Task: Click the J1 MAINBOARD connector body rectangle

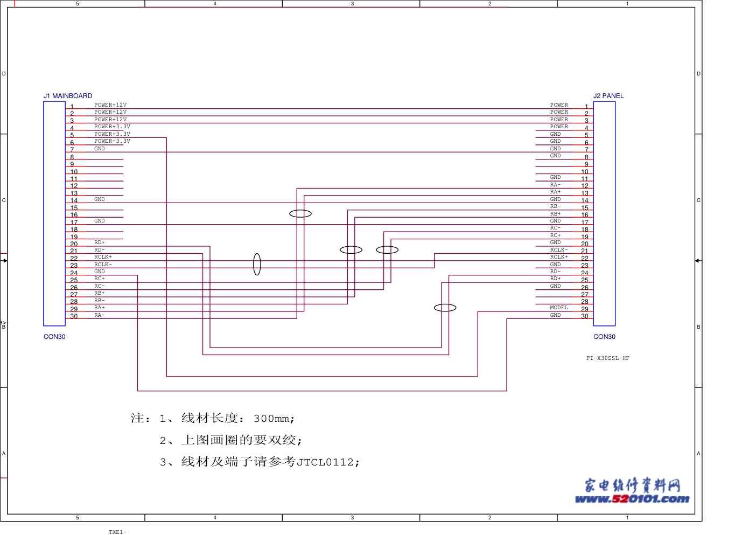Action: [x=54, y=214]
